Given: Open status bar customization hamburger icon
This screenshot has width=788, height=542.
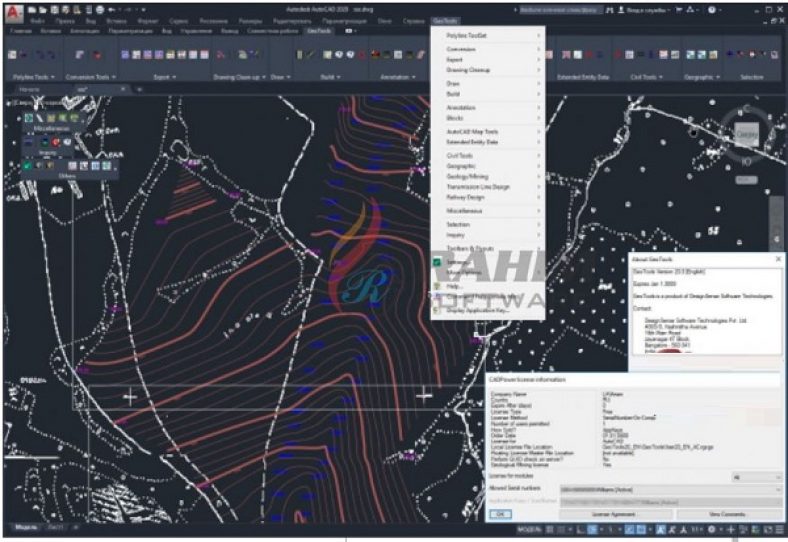Looking at the screenshot, I should [x=780, y=529].
